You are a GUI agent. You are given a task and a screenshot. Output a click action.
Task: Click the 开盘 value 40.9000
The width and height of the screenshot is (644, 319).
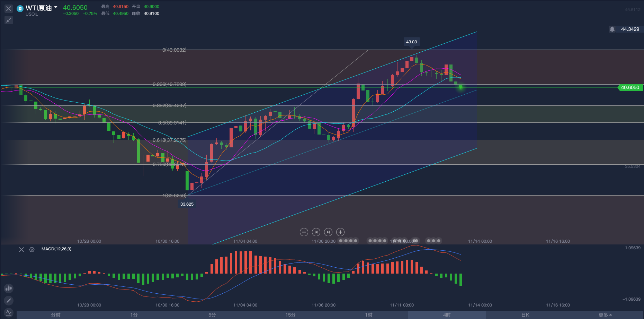[x=152, y=7]
